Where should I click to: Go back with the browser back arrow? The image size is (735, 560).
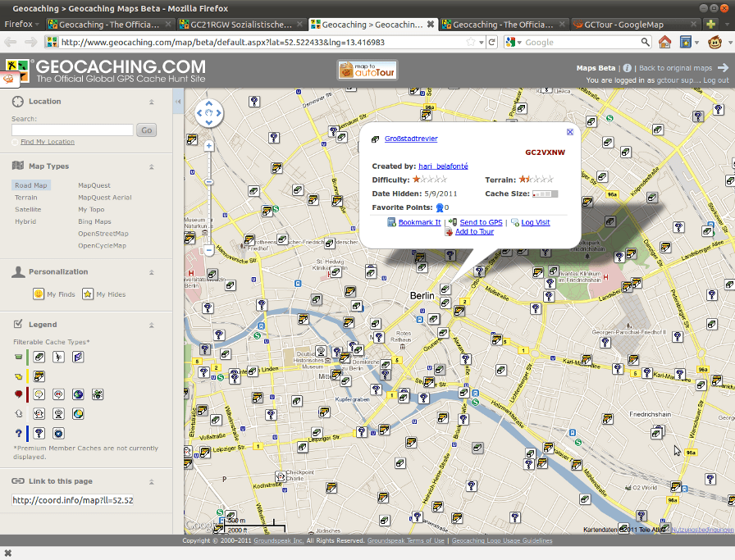click(11, 42)
